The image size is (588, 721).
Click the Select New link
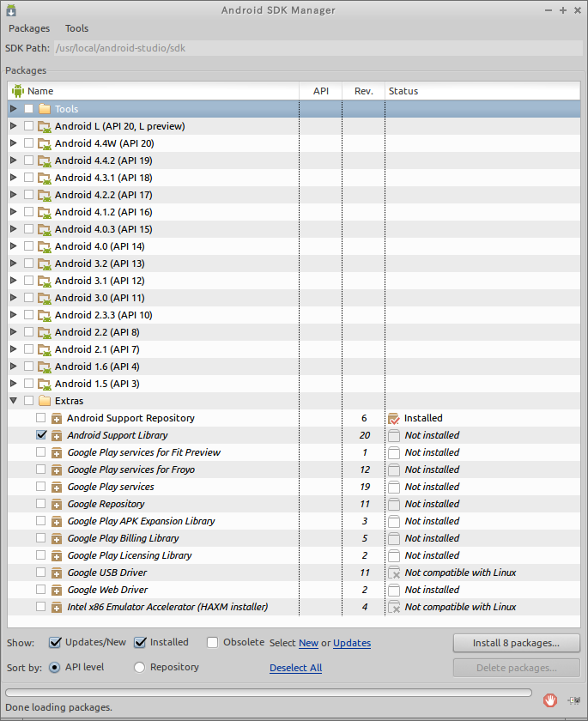pos(308,643)
